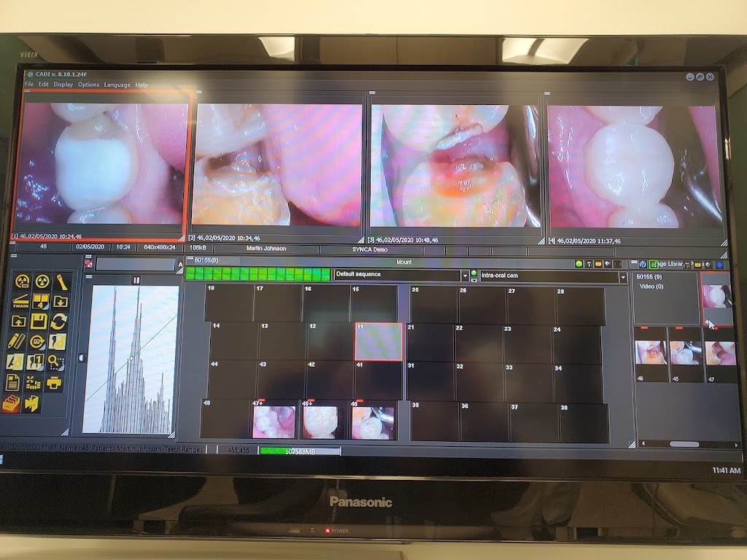
Task: Click the folder download import icon
Action: click(x=61, y=301)
